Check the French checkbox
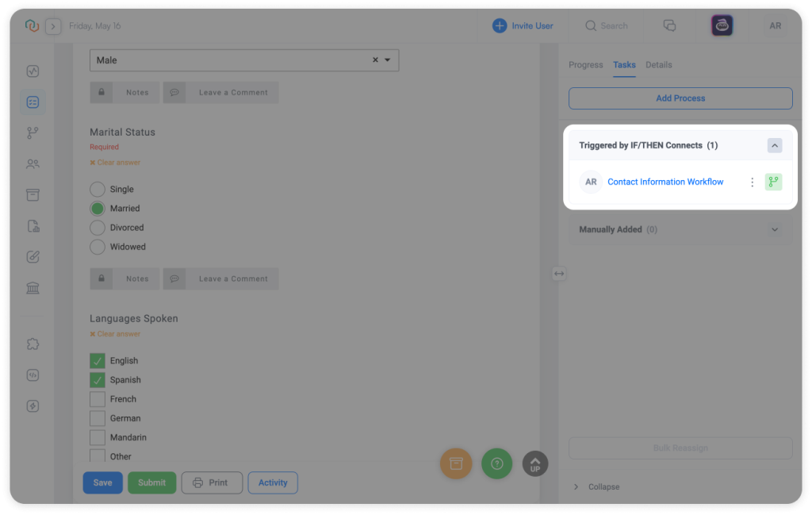Image resolution: width=812 pixels, height=515 pixels. pyautogui.click(x=98, y=399)
